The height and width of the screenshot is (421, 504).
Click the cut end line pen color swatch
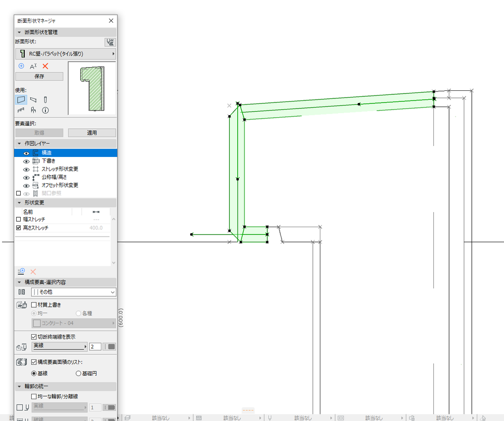(109, 347)
